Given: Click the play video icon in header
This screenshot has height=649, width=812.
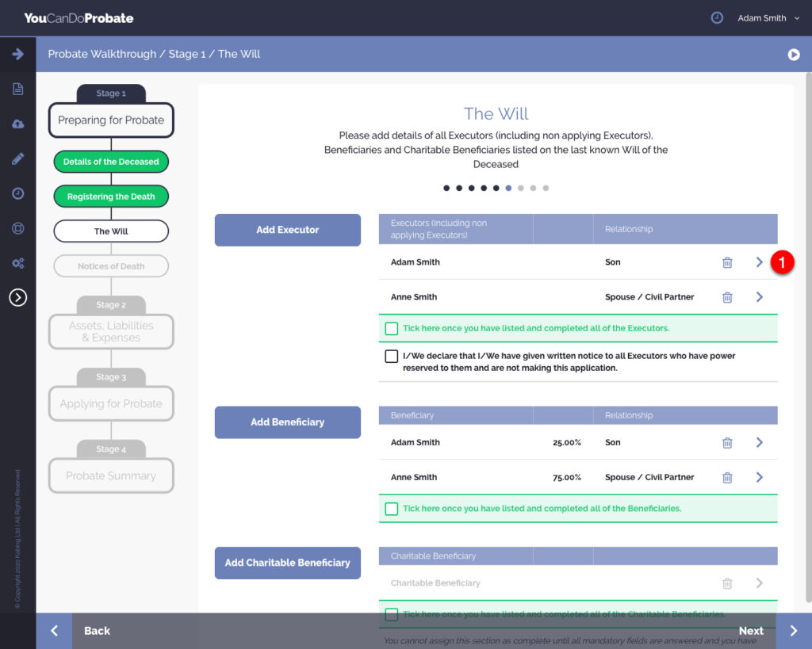Looking at the screenshot, I should pos(793,55).
